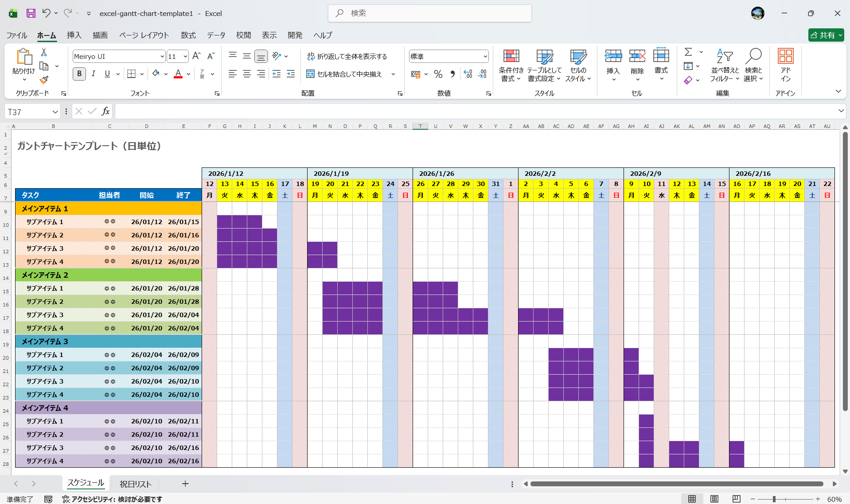Open the Name Box dropdown arrow
This screenshot has width=850, height=504.
pos(55,112)
